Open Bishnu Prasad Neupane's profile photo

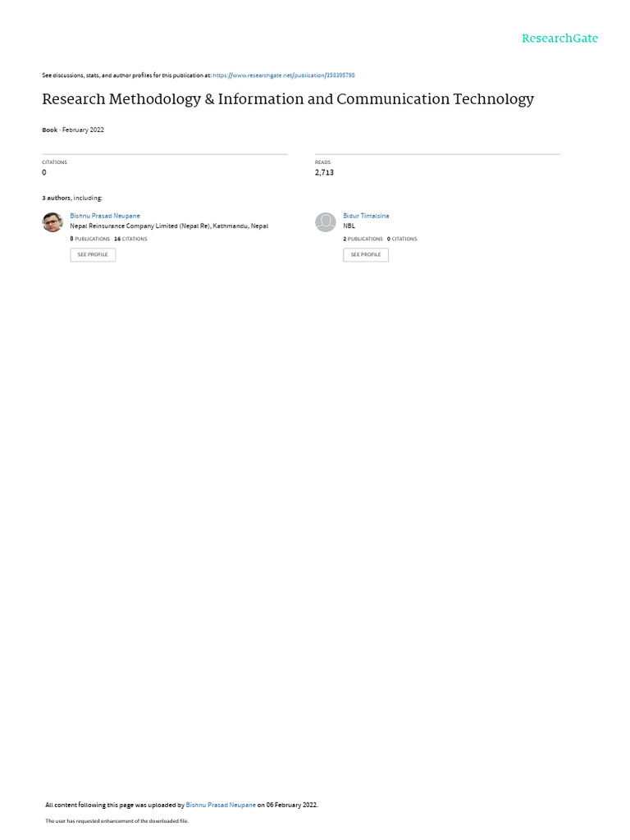coord(52,221)
